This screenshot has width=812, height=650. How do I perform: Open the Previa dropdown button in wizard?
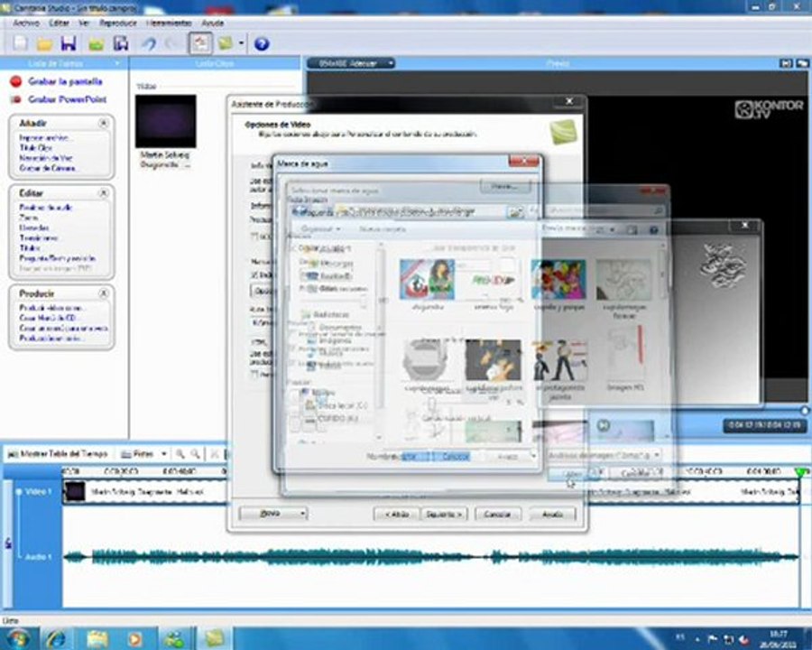point(272,513)
